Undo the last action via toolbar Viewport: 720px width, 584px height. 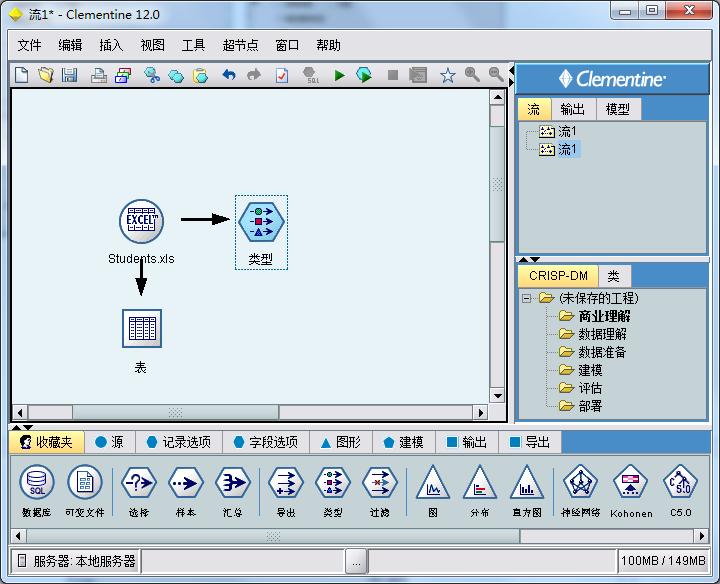pyautogui.click(x=229, y=74)
